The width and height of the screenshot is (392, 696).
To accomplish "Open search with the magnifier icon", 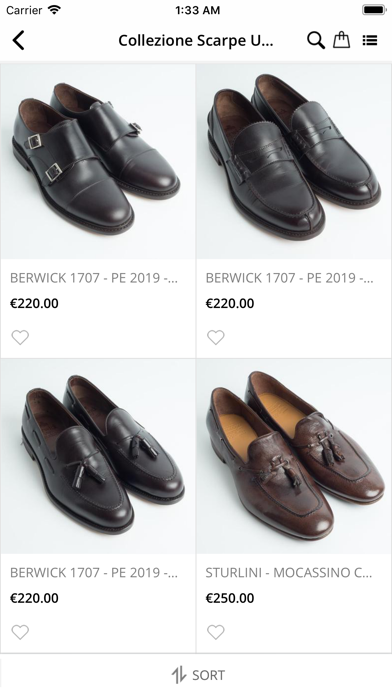I will pyautogui.click(x=316, y=40).
